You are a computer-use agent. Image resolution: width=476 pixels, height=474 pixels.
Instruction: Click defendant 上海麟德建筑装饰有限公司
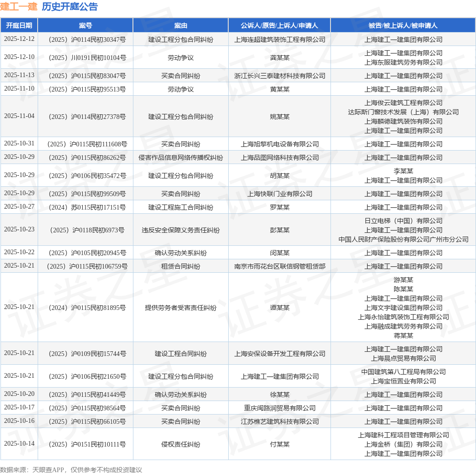pyautogui.click(x=403, y=121)
